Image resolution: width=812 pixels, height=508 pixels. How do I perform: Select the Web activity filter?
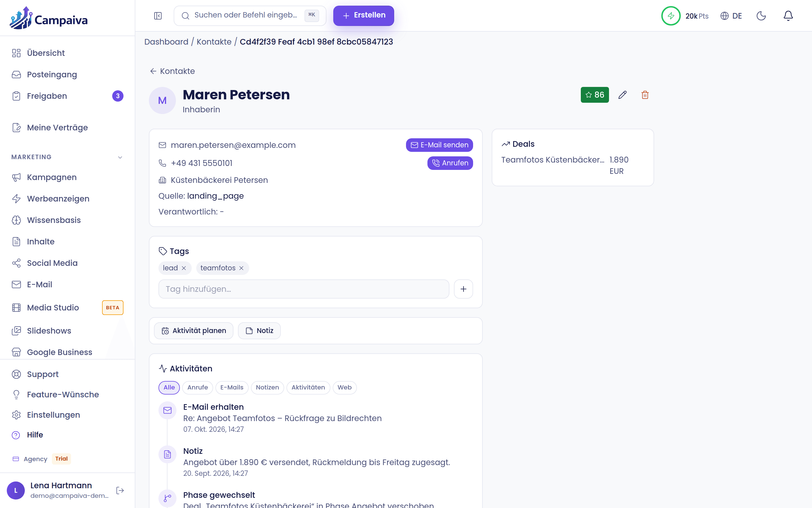point(345,387)
